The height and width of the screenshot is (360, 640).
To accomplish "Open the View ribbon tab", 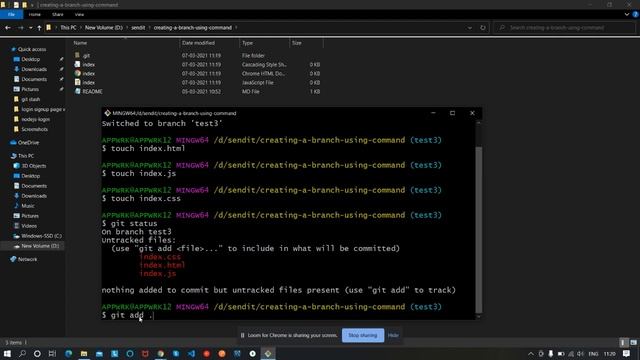I will [79, 14].
